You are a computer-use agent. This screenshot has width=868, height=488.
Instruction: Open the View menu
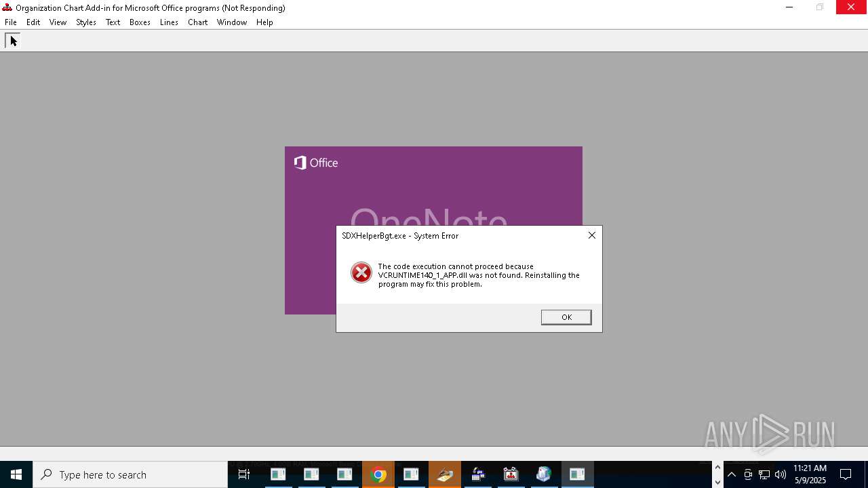pos(58,22)
